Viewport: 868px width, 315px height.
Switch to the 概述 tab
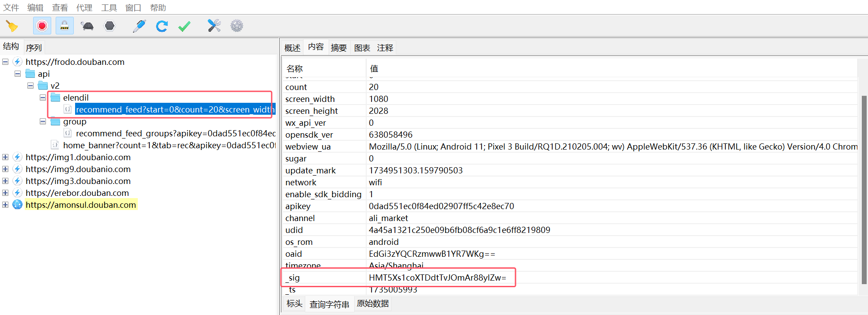[292, 48]
